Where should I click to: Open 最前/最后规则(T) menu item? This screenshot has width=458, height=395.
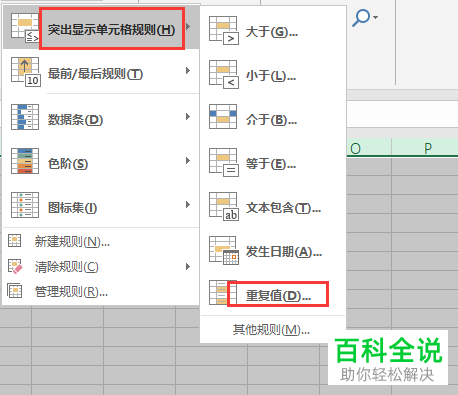point(101,72)
